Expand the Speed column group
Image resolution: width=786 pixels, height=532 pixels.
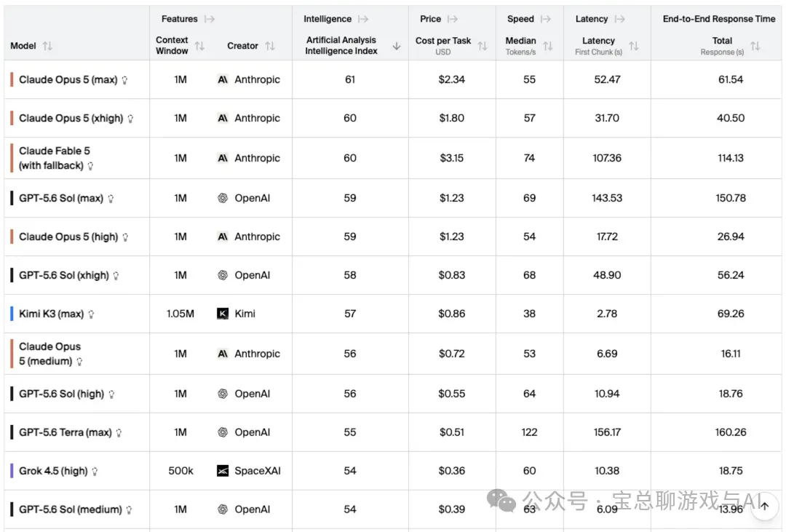546,19
